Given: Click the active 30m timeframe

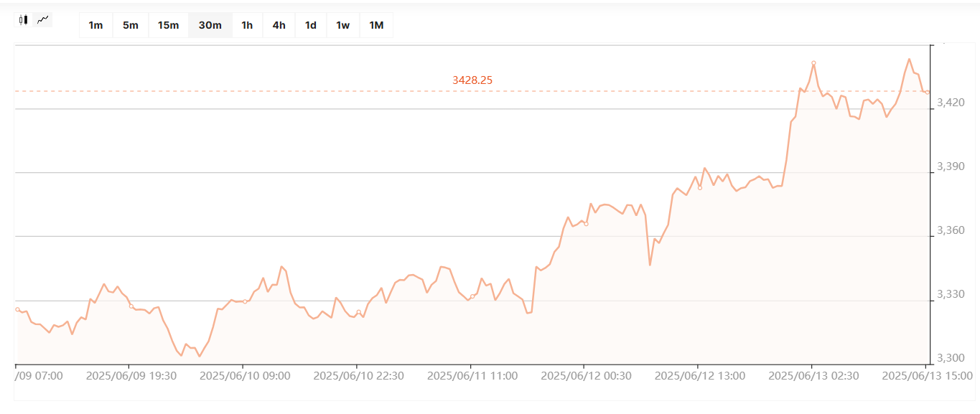Looking at the screenshot, I should 210,25.
